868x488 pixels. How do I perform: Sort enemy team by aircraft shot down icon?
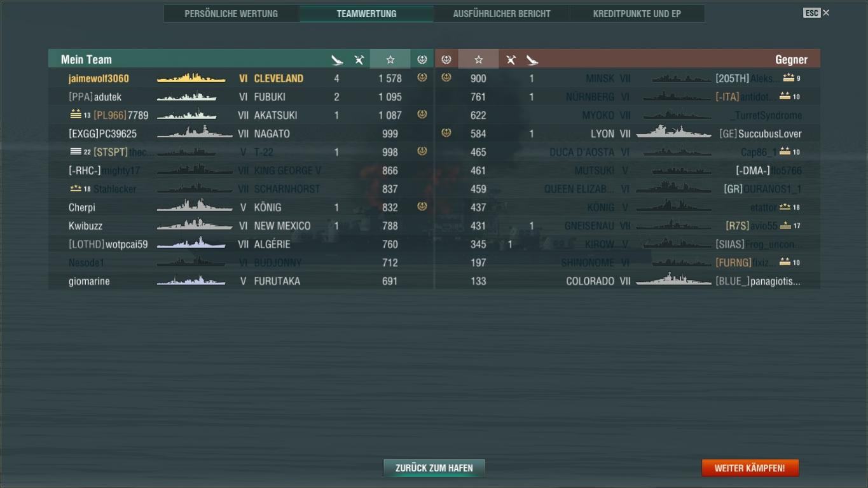pyautogui.click(x=511, y=60)
